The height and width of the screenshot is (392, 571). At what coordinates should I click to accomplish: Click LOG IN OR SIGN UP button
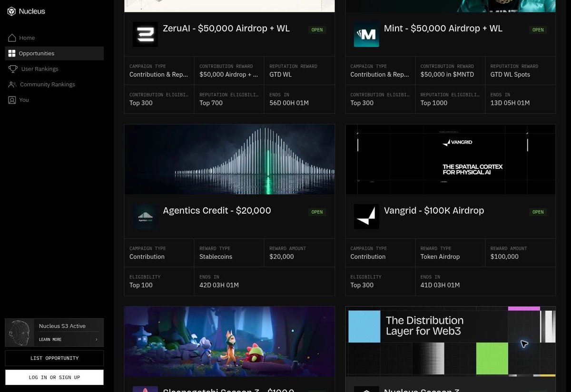point(54,377)
